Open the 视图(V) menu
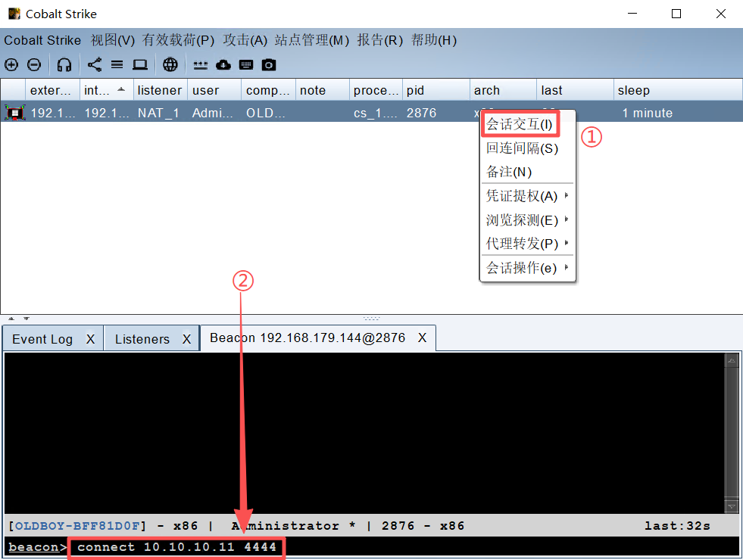This screenshot has height=560, width=743. click(113, 40)
